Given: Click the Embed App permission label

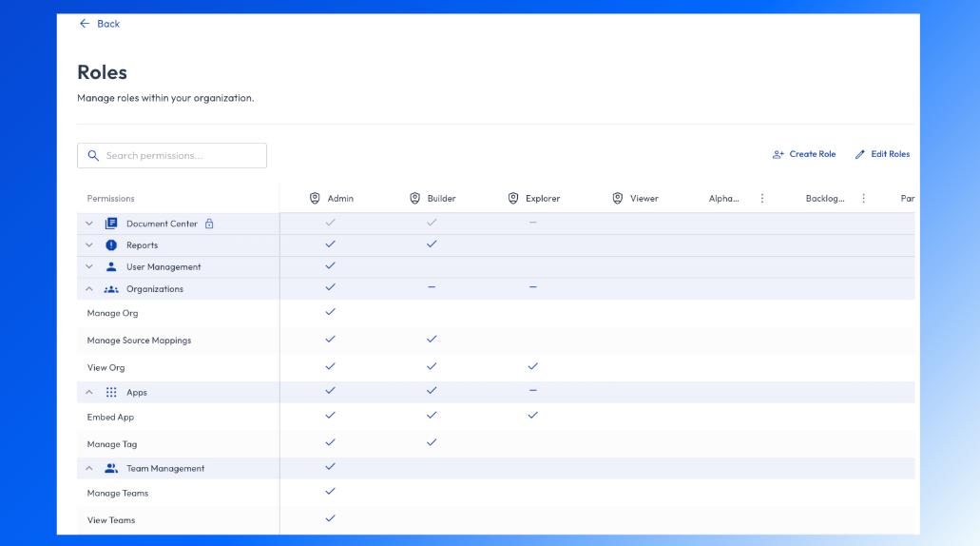Looking at the screenshot, I should click(110, 418).
